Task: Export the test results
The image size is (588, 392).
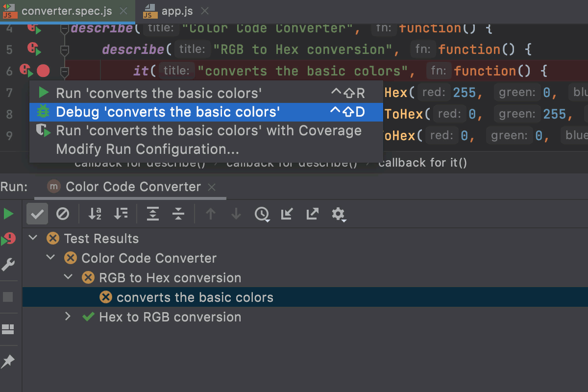Action: pyautogui.click(x=312, y=214)
